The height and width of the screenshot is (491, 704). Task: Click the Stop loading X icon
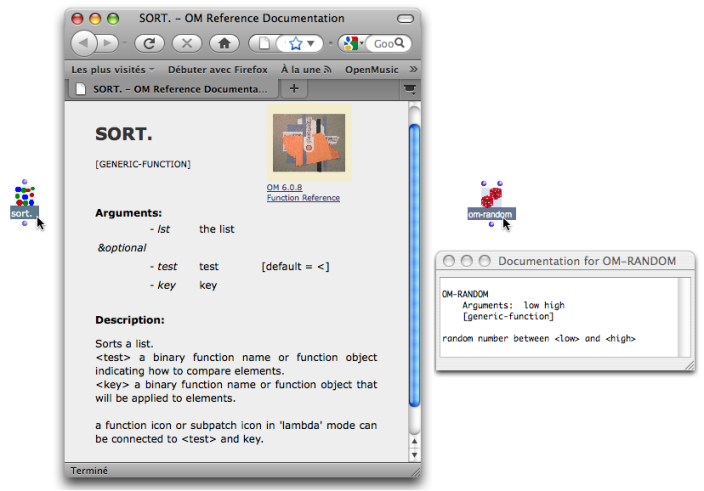point(186,43)
